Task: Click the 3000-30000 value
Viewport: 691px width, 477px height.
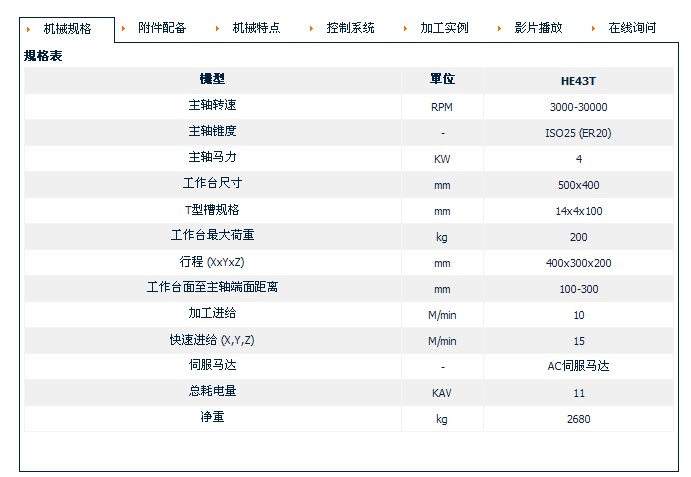Action: coord(578,107)
